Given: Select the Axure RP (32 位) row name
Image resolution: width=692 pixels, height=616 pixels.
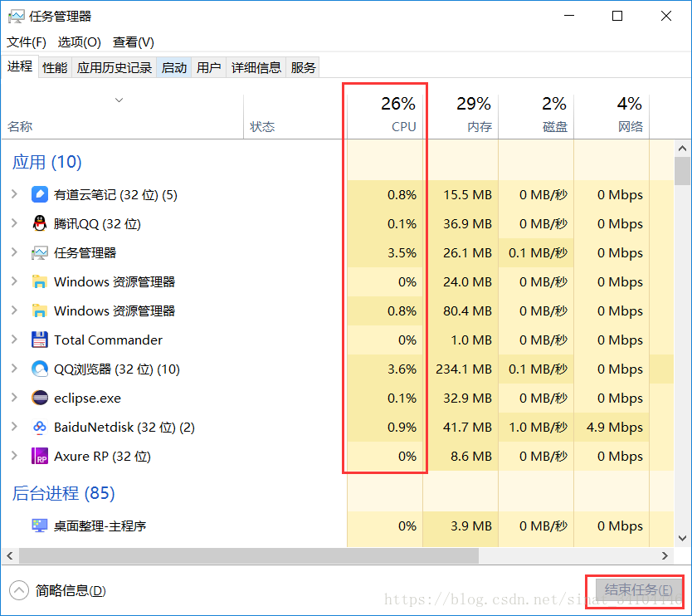Looking at the screenshot, I should [x=102, y=456].
